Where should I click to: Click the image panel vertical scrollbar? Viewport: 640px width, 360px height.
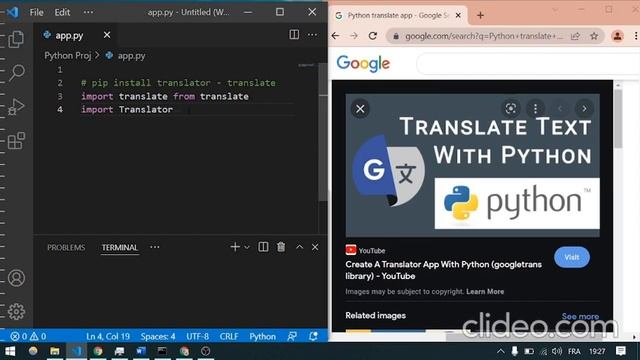(x=618, y=119)
